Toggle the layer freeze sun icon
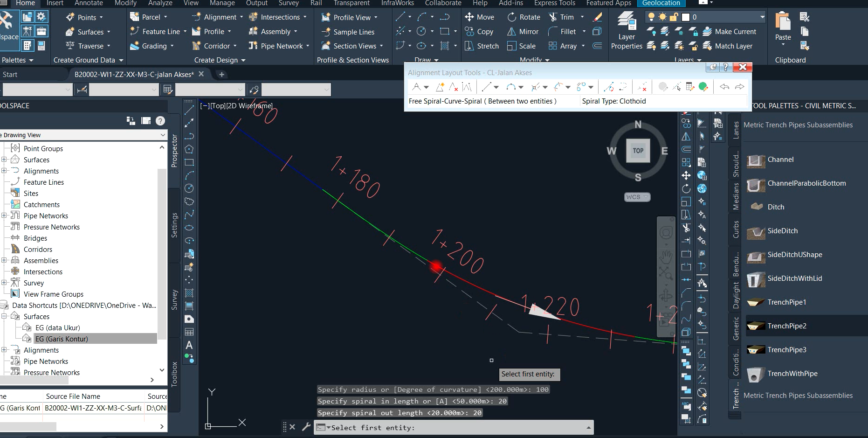868x438 pixels. pyautogui.click(x=662, y=17)
